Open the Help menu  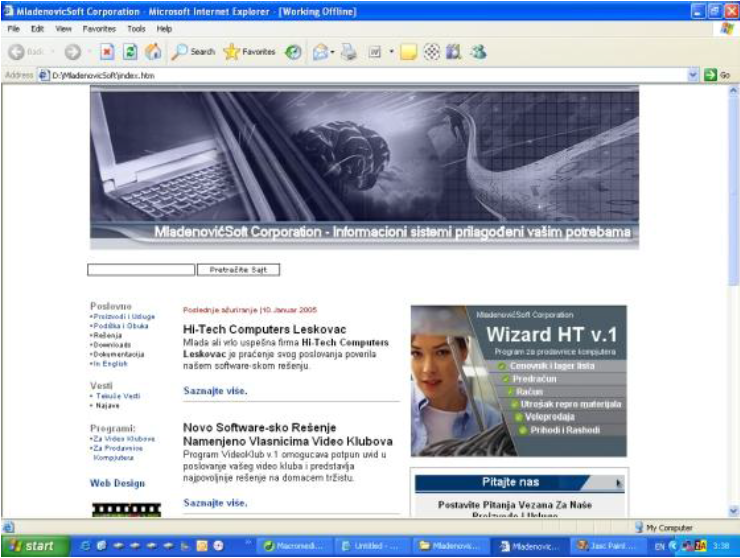point(164,29)
